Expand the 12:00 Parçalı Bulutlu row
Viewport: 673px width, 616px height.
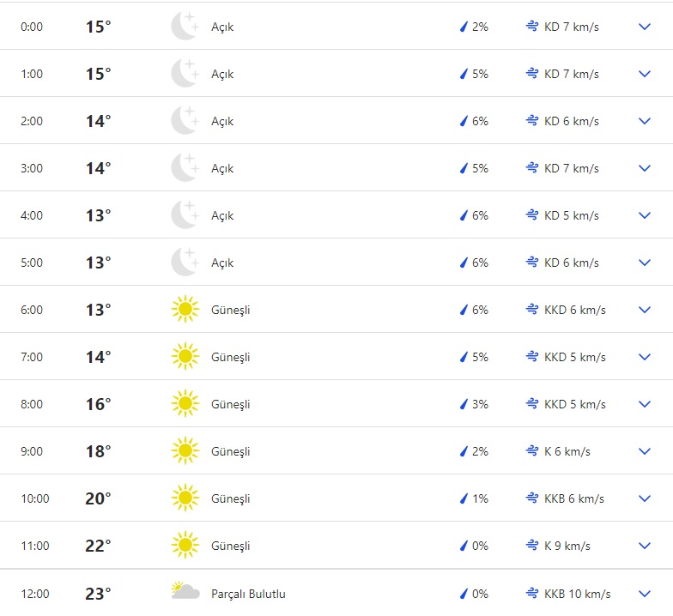646,593
